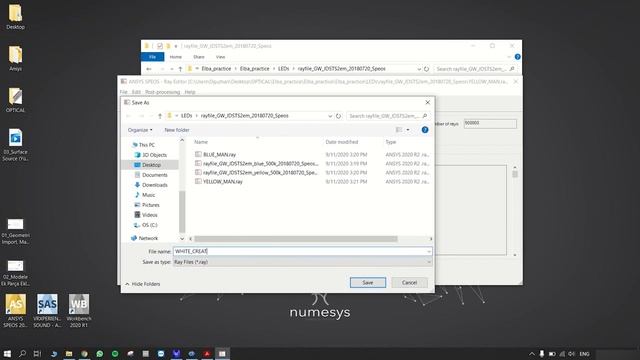Open Documents in navigation pane

pos(155,175)
